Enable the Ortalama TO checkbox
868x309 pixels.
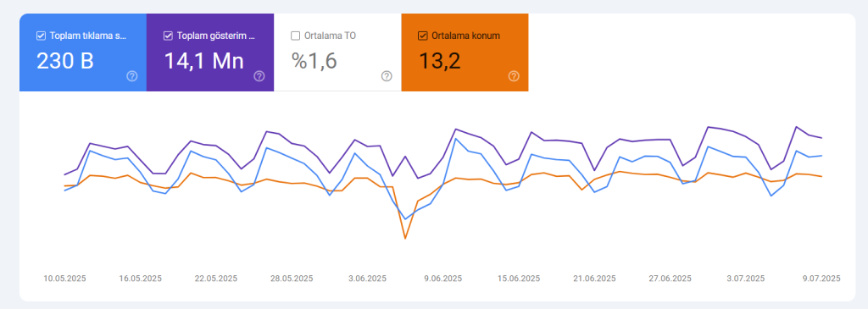pyautogui.click(x=295, y=36)
